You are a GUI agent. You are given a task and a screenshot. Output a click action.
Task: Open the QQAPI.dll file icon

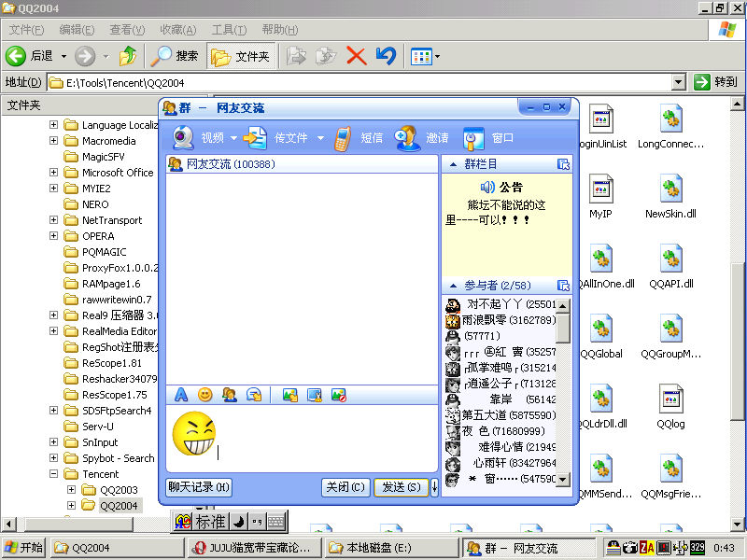[670, 259]
